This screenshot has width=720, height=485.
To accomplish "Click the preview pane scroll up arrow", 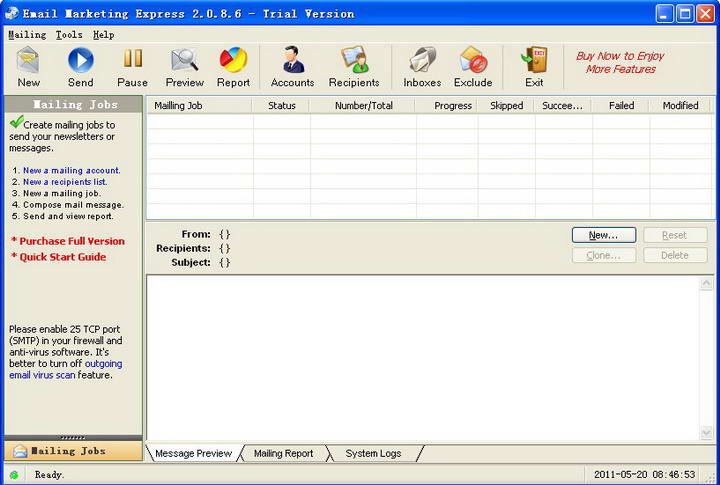I will 706,284.
